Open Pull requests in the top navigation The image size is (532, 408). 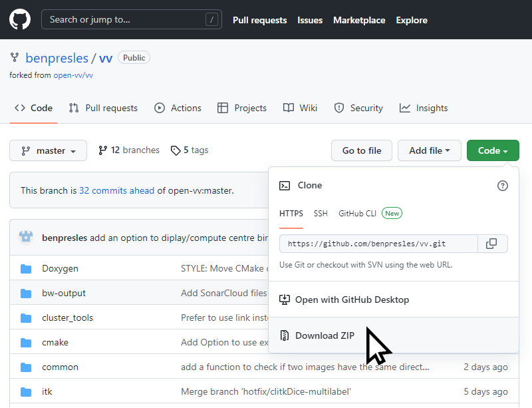click(259, 20)
